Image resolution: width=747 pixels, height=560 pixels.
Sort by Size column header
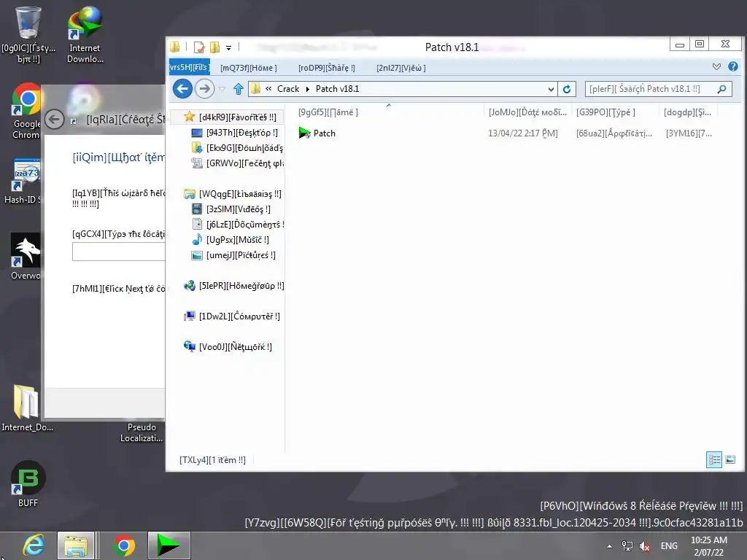pyautogui.click(x=687, y=112)
